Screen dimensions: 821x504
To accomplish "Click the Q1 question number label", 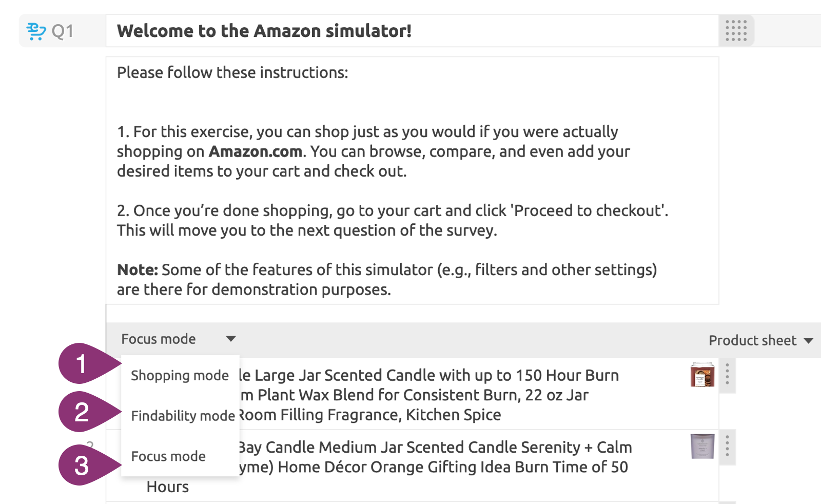I will point(63,31).
